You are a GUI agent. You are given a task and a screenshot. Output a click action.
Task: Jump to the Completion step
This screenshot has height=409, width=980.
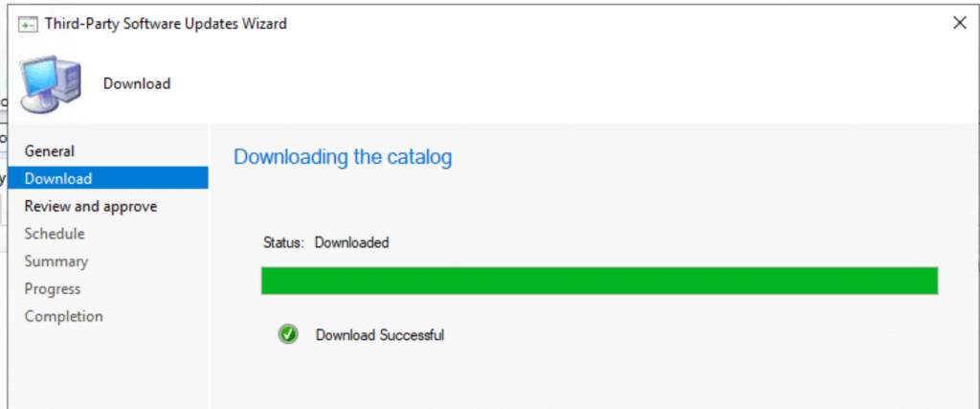pyautogui.click(x=64, y=316)
